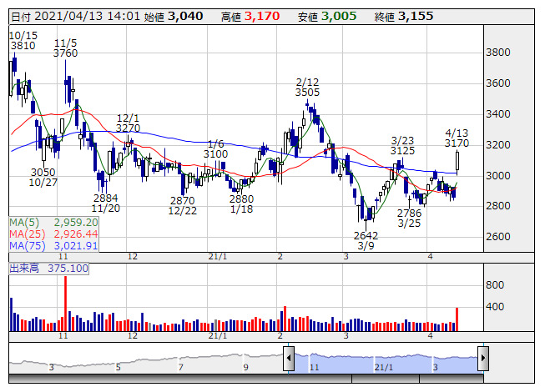This screenshot has width=545, height=392.
Task: Click the 4/13 3170 high label
Action: pyautogui.click(x=457, y=138)
